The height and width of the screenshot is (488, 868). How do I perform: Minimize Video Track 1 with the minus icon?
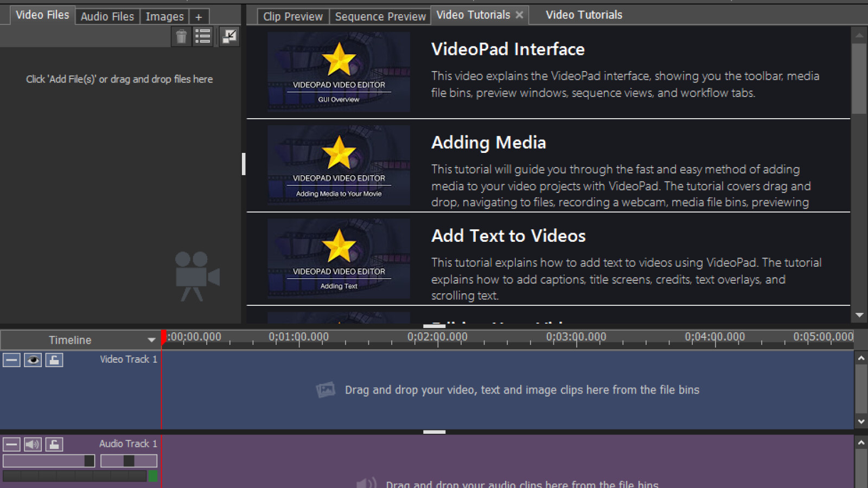[11, 359]
